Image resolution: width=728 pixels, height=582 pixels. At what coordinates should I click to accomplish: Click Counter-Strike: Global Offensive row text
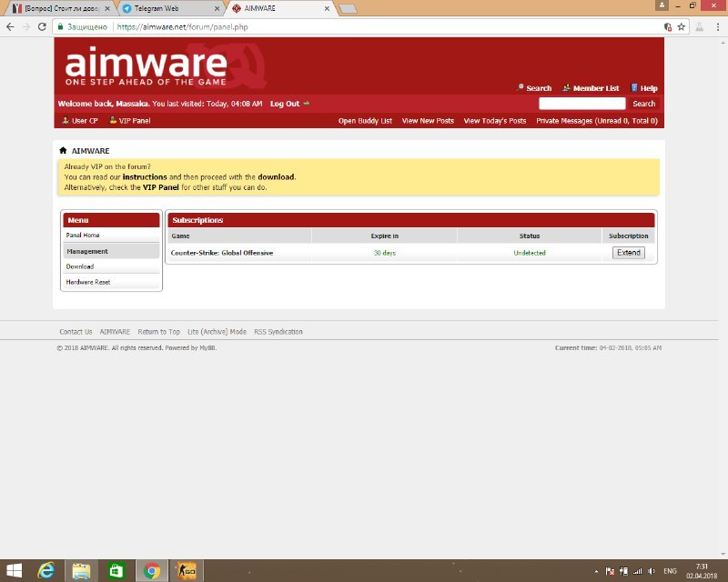[x=222, y=253]
